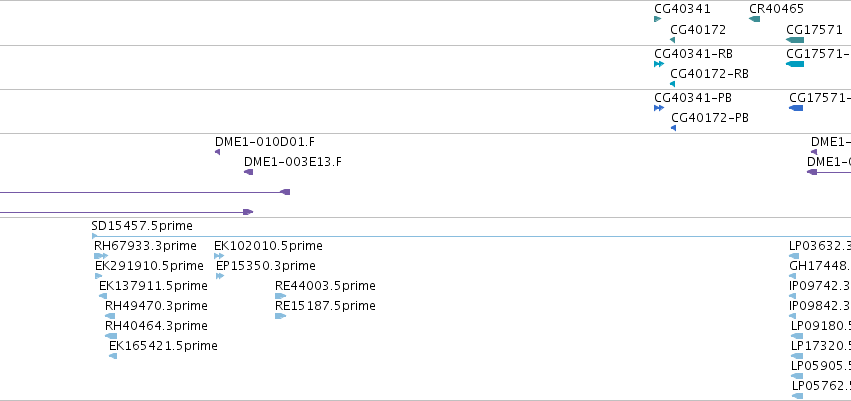Image resolution: width=851 pixels, height=401 pixels.
Task: Click the RE15187.5prime EST arrow
Action: (x=280, y=316)
